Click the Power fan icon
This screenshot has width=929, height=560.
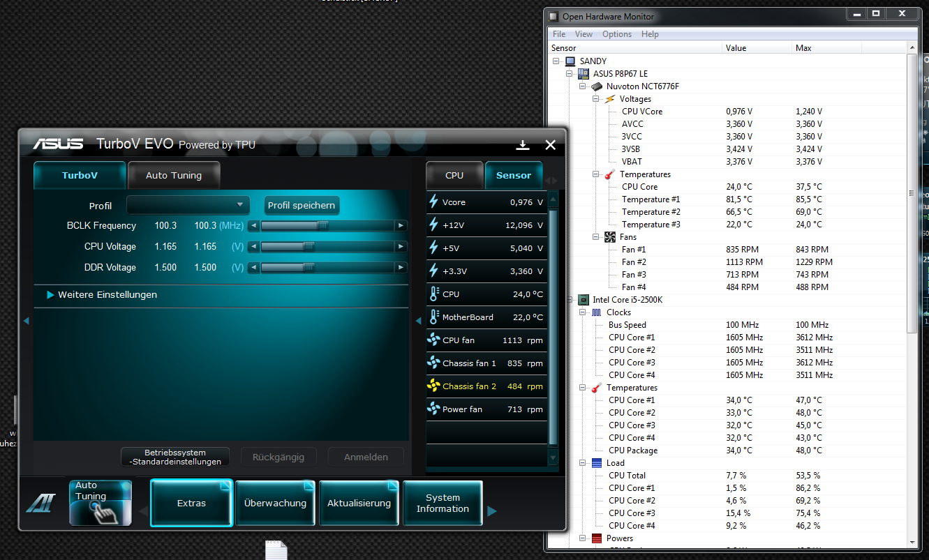click(x=433, y=409)
